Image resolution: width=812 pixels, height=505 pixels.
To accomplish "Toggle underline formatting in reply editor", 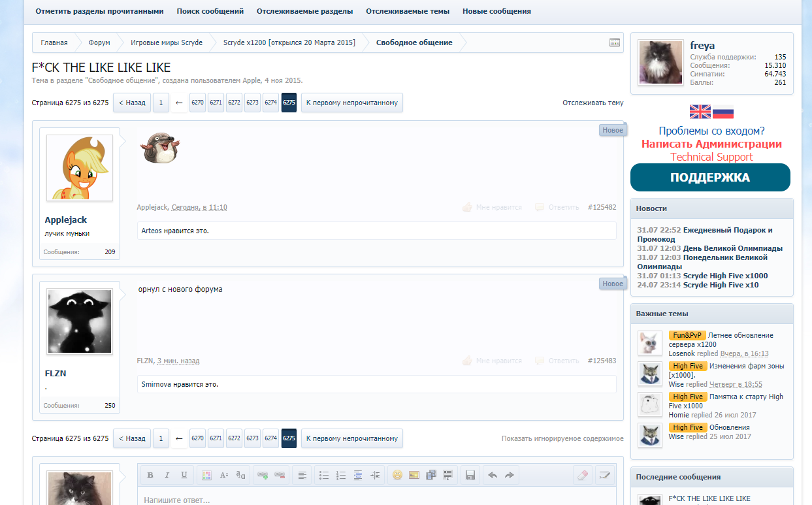I will click(184, 475).
